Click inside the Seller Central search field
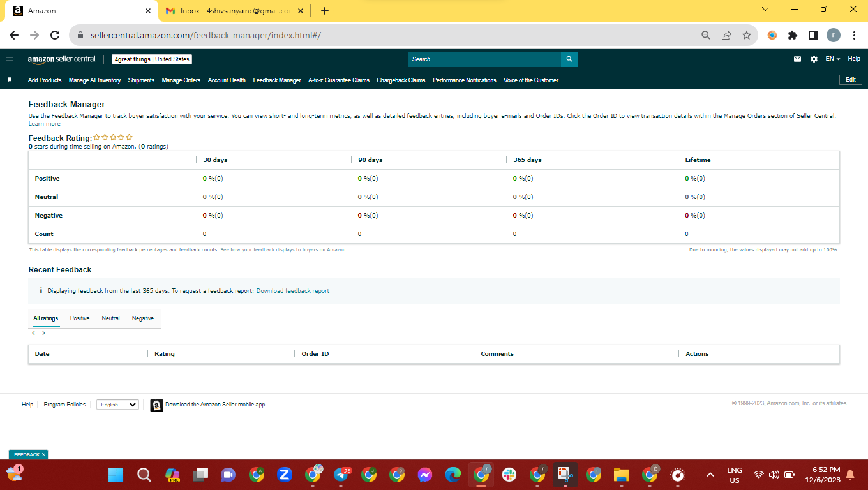The image size is (868, 490). pyautogui.click(x=484, y=59)
